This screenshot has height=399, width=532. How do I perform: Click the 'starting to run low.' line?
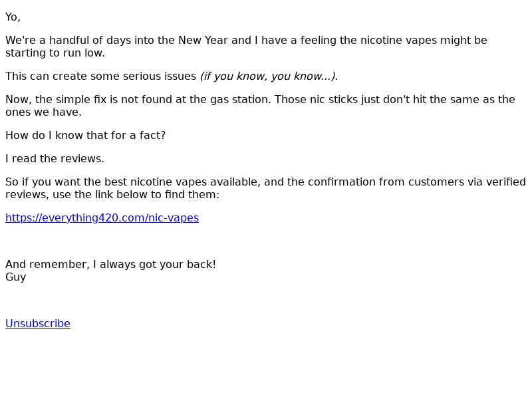pyautogui.click(x=55, y=53)
